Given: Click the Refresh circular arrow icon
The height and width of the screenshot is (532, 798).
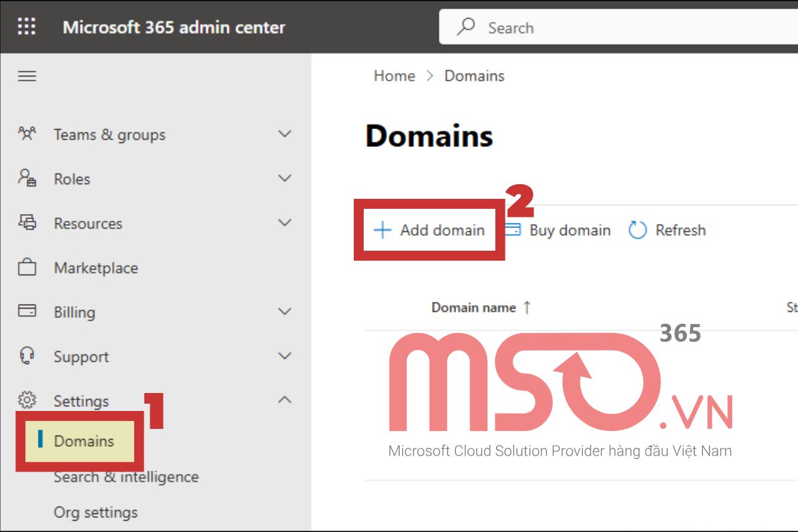Looking at the screenshot, I should pos(638,230).
